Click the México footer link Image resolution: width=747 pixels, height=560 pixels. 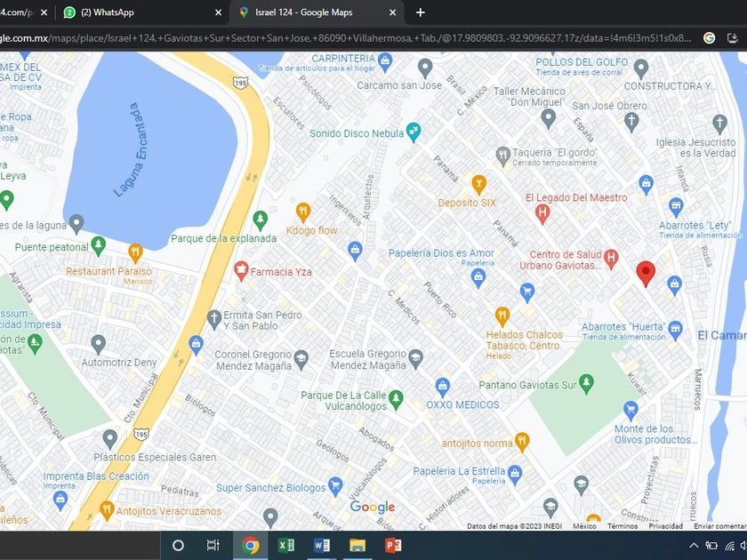click(584, 526)
